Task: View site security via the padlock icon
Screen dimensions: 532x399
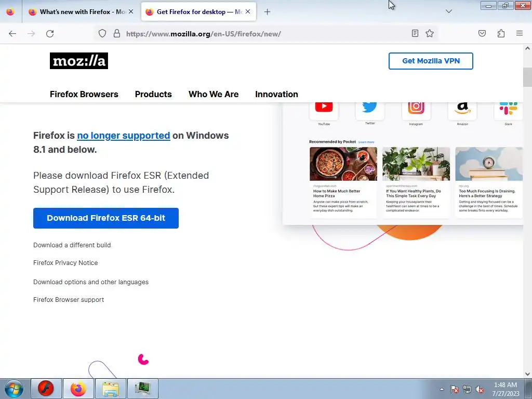Action: 117,33
